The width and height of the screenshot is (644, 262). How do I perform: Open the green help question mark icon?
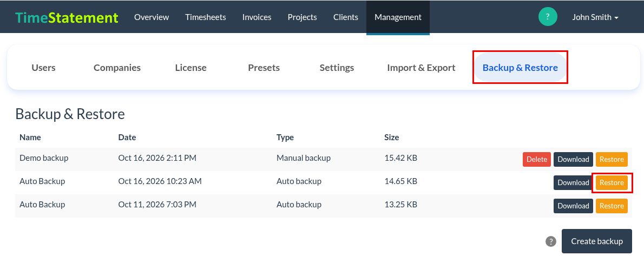(548, 17)
